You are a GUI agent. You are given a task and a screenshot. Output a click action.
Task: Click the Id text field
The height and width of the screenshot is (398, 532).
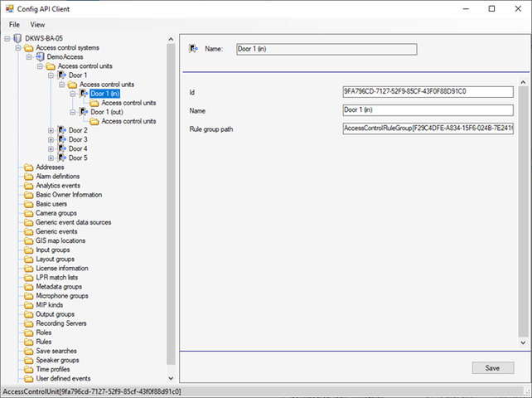(x=427, y=92)
